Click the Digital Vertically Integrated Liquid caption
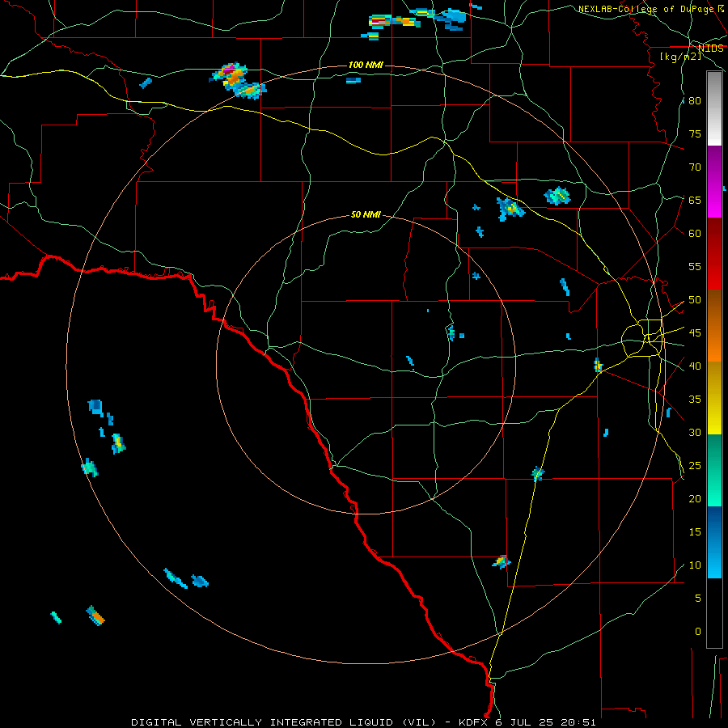 [363, 722]
